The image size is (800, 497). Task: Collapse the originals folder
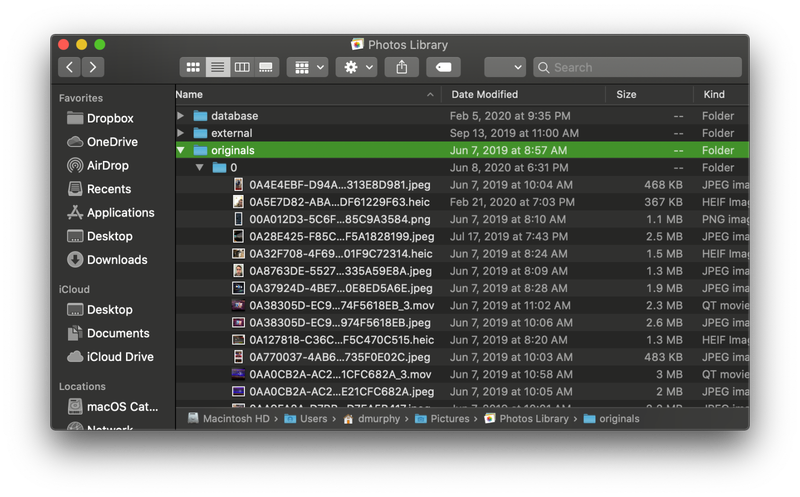[x=181, y=151]
